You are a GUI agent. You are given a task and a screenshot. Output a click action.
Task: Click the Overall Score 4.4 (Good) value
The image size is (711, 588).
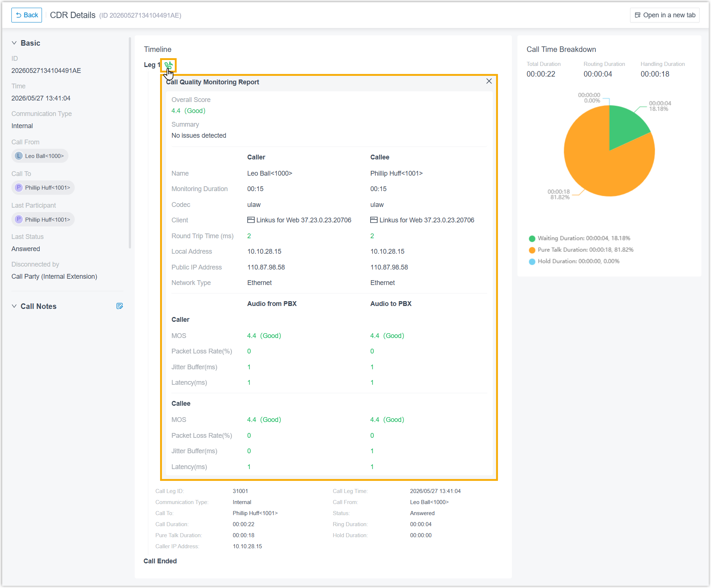tap(188, 110)
